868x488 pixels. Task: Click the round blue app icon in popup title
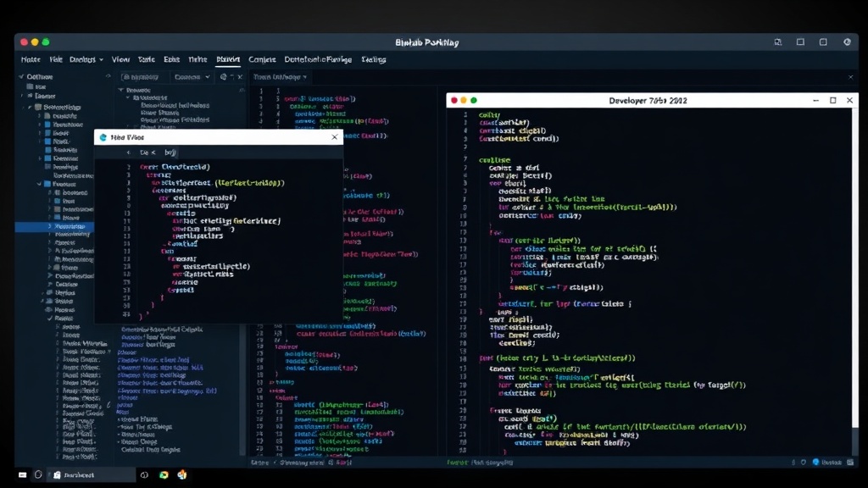(x=103, y=137)
